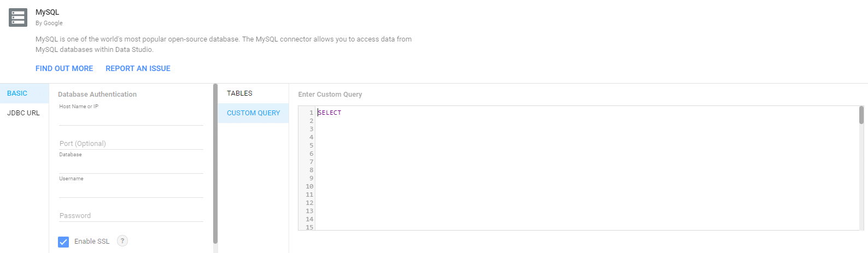The width and height of the screenshot is (868, 253).
Task: Click the authentication panel vertical scrollbar
Action: click(215, 164)
